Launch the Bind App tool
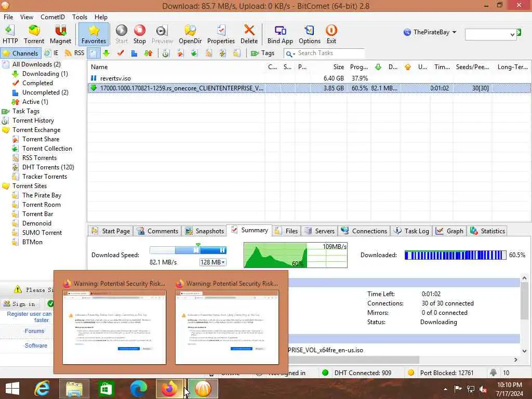The image size is (532, 399). [280, 34]
